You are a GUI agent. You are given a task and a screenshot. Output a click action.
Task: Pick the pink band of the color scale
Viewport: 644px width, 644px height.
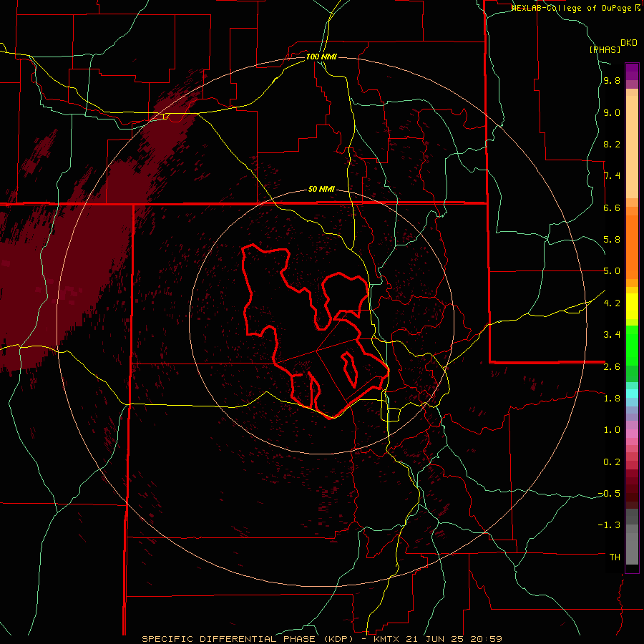point(632,434)
